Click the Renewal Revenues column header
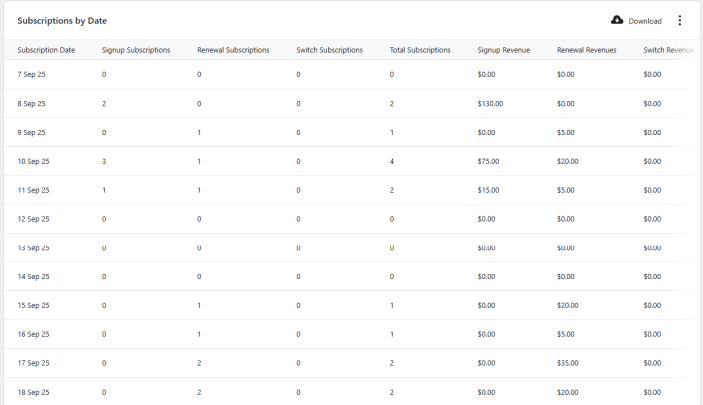Screen dimensions: 703x405 587,50
